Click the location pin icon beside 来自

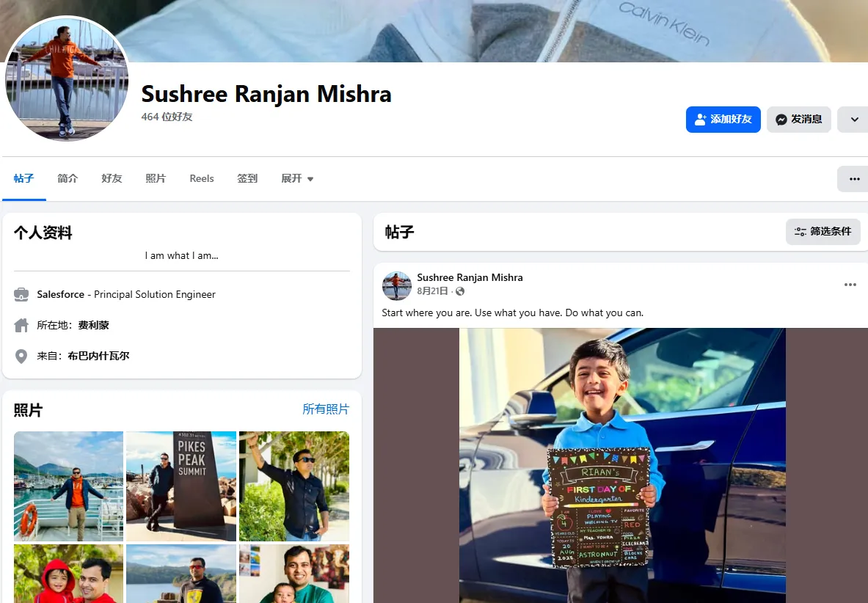tap(21, 357)
